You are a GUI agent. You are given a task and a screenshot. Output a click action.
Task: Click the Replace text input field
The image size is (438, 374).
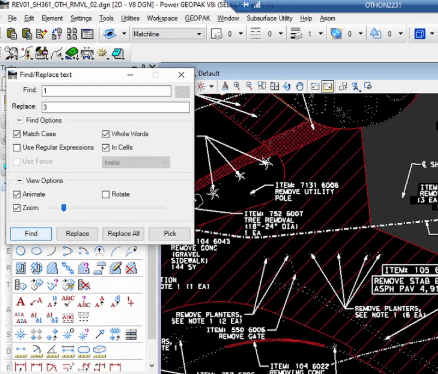116,107
